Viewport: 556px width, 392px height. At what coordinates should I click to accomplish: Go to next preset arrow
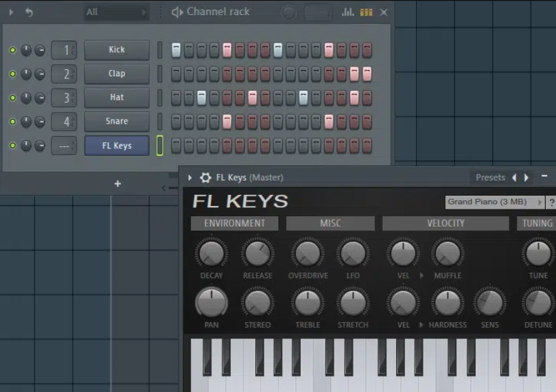tap(526, 177)
